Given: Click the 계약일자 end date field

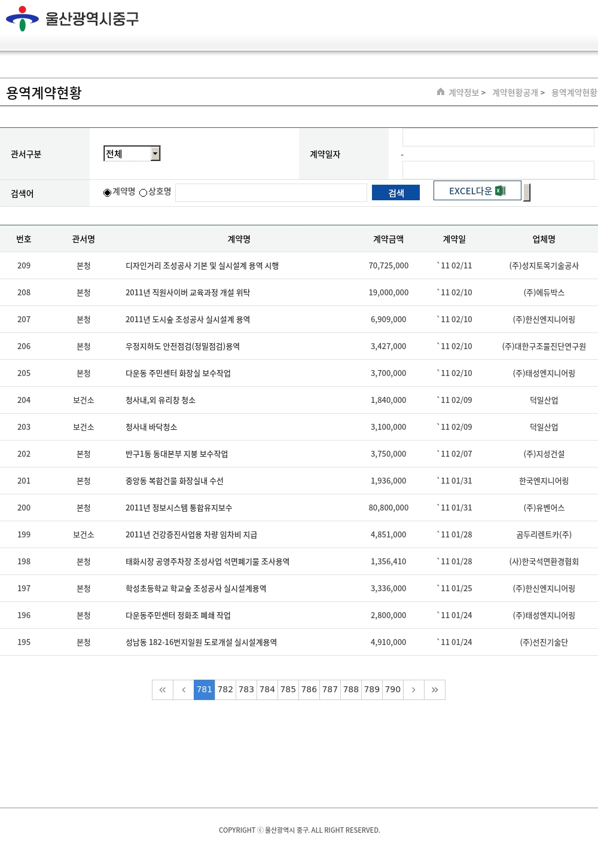Looking at the screenshot, I should coord(498,170).
